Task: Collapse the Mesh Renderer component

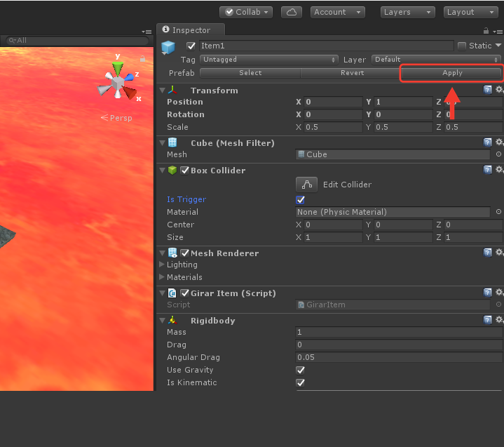Action: pyautogui.click(x=163, y=253)
